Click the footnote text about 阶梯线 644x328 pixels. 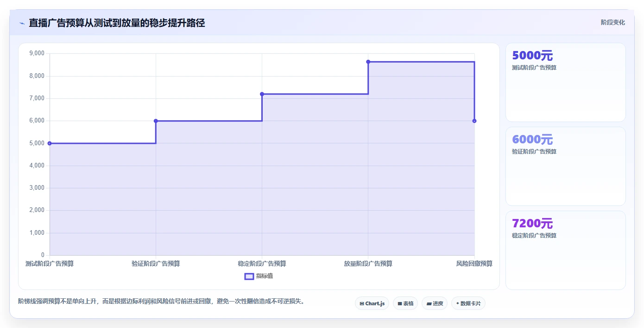(x=162, y=301)
